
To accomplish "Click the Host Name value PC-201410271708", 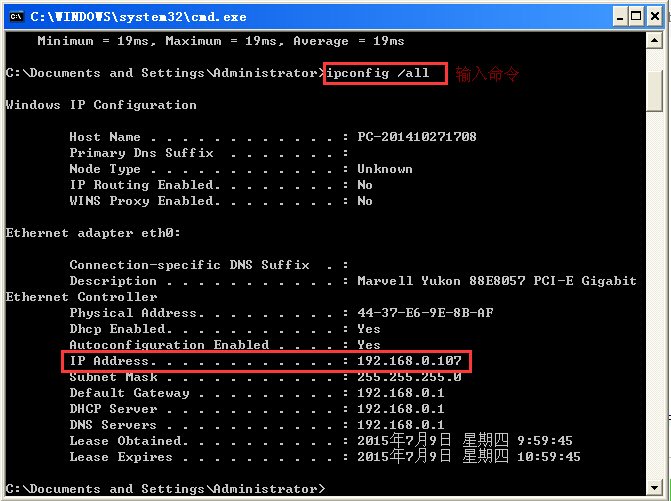I will (x=416, y=137).
